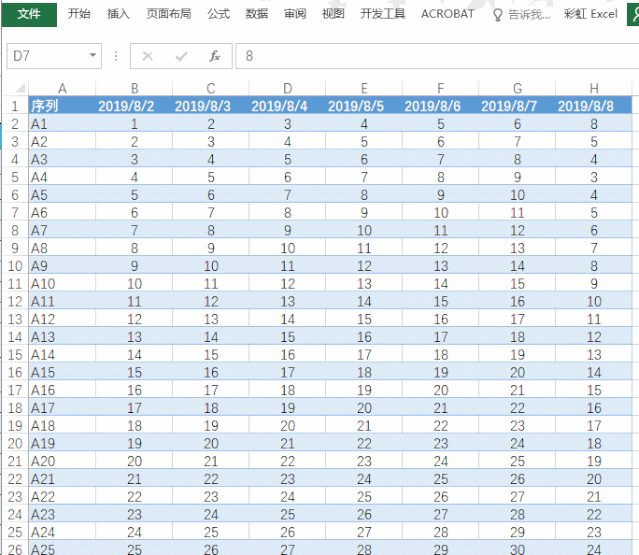Select the A20 label cell
639x555 pixels.
(x=62, y=461)
